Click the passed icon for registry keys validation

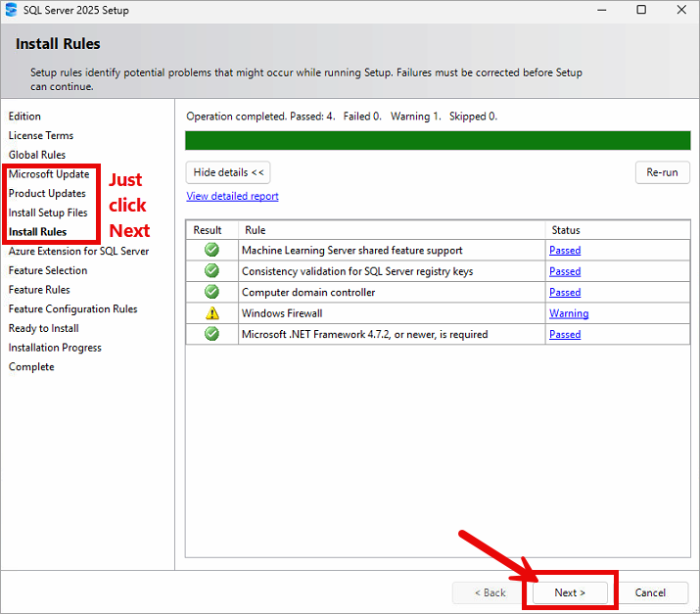[x=211, y=271]
